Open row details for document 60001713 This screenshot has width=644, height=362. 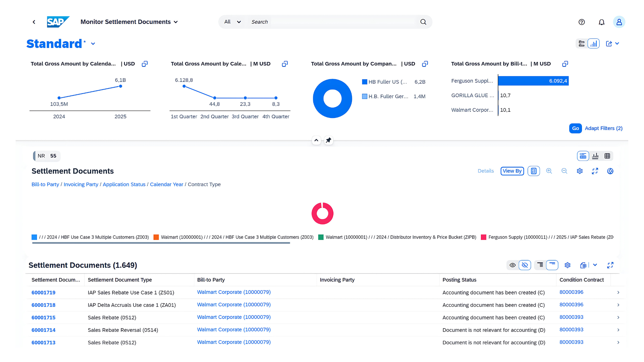618,343
